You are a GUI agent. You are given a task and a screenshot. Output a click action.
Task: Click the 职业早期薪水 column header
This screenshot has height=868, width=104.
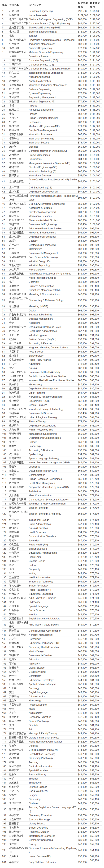click(83, 4)
